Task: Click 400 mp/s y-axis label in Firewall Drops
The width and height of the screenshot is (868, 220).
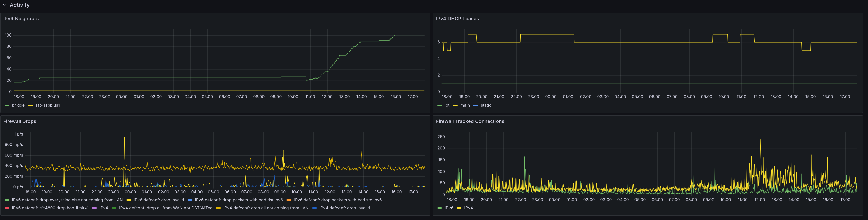Action: pyautogui.click(x=14, y=165)
